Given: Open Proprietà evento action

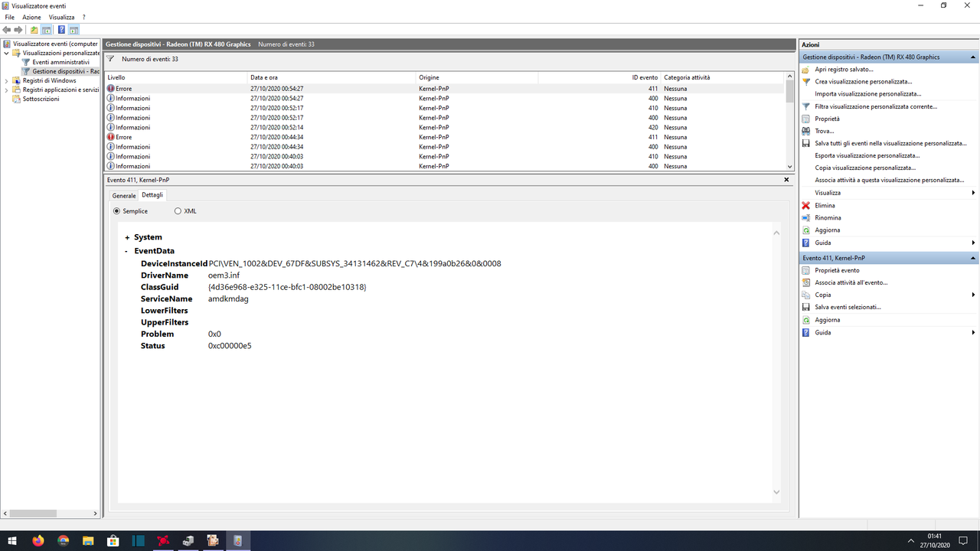Looking at the screenshot, I should [x=837, y=270].
